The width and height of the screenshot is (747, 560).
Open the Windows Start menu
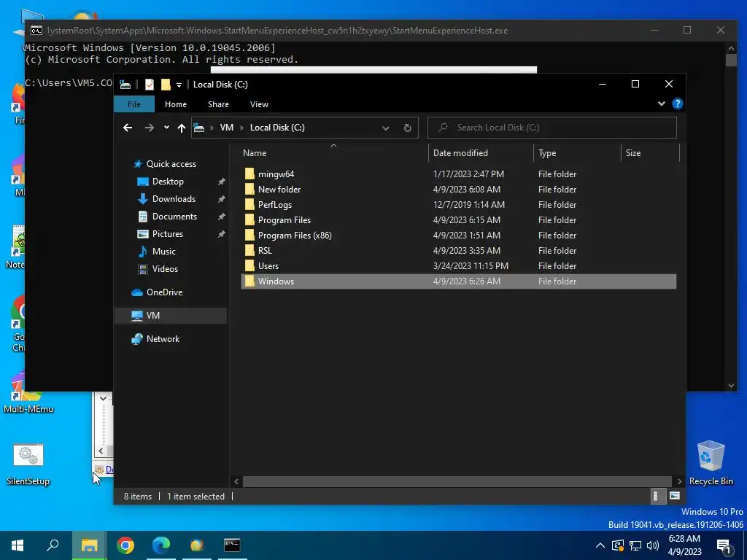(x=18, y=545)
